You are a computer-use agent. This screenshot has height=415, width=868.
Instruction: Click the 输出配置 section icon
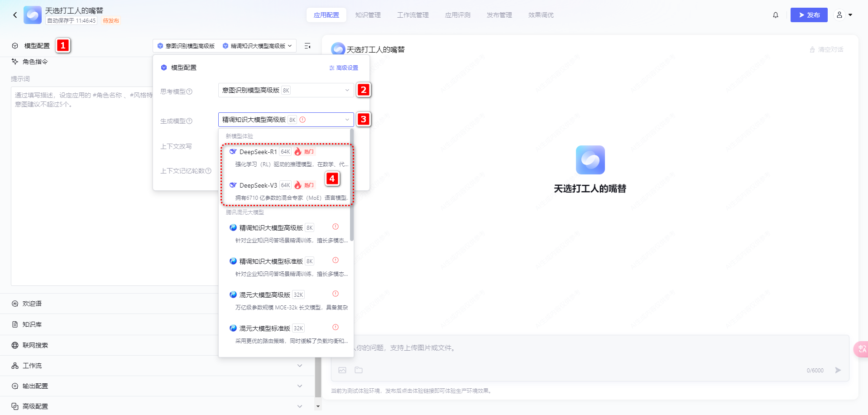tap(15, 386)
